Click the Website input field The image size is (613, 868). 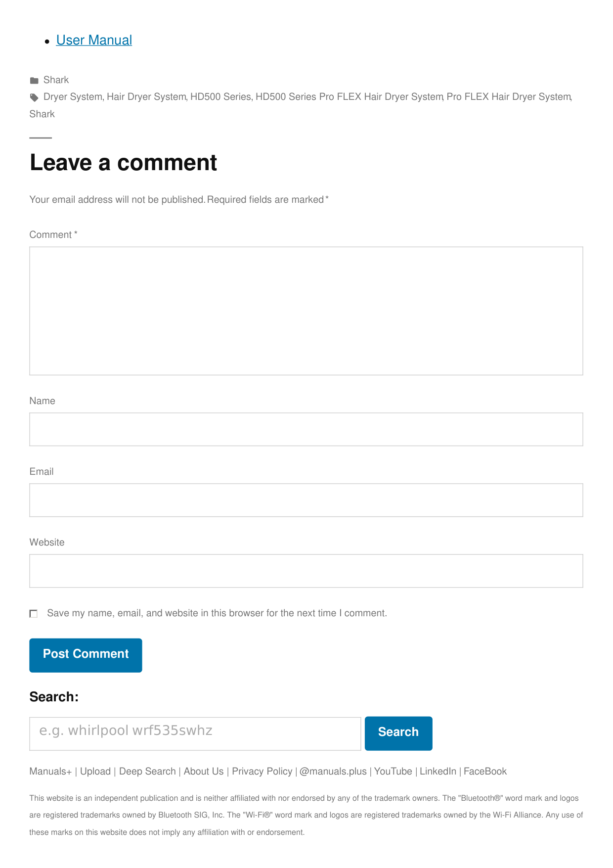(x=306, y=571)
